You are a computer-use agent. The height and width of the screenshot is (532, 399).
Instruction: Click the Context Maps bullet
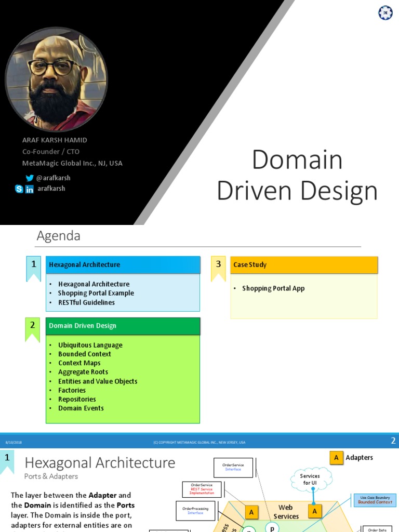tap(79, 363)
